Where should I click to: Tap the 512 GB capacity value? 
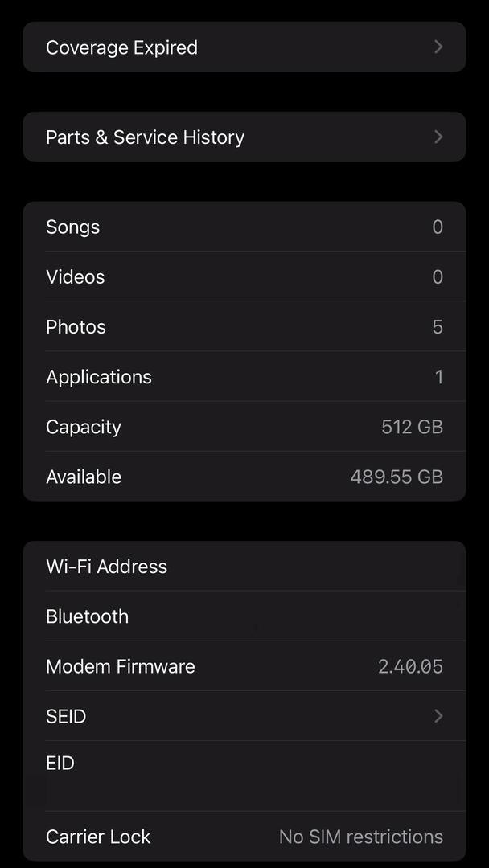[x=412, y=427]
